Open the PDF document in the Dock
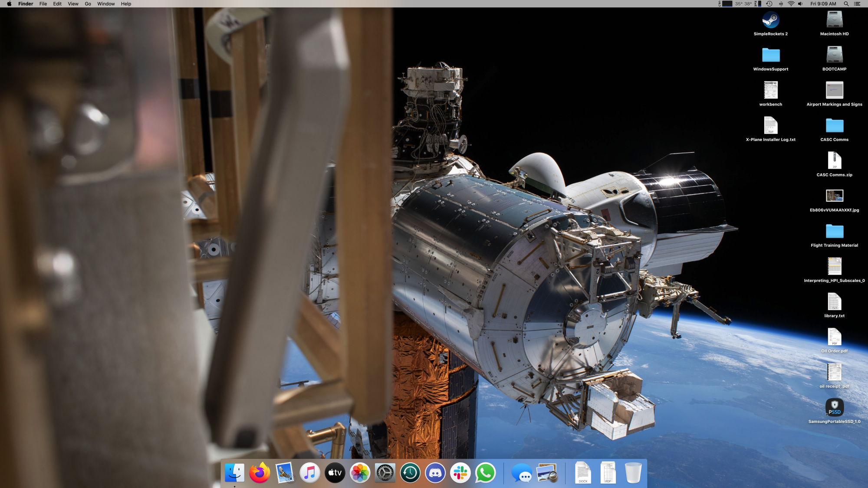This screenshot has width=868, height=488. (608, 473)
